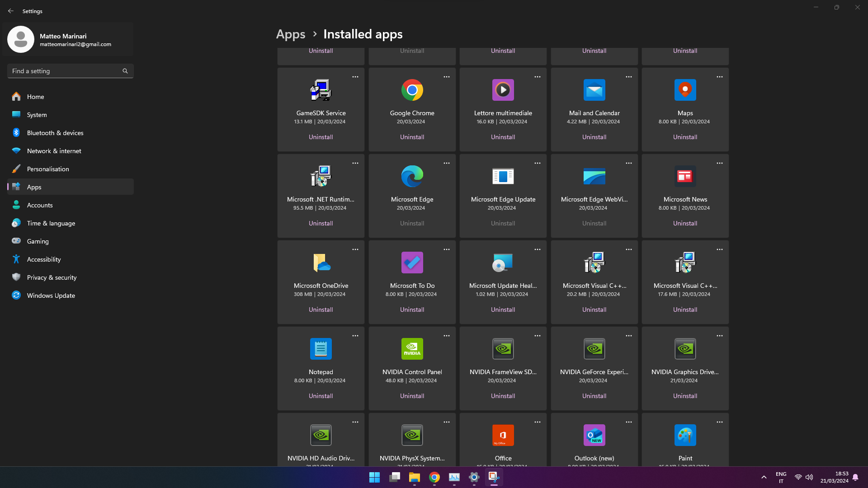The image size is (868, 488).
Task: Open more options for GameSDK Service
Action: [x=355, y=77]
